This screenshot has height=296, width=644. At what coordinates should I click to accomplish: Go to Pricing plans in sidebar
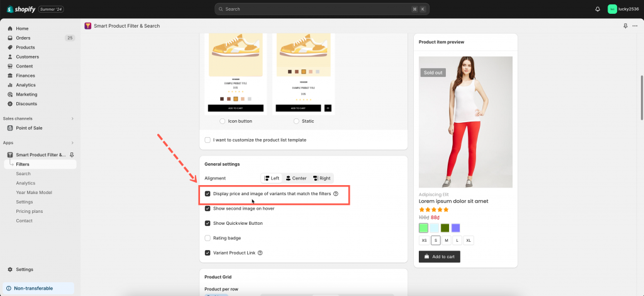point(29,212)
